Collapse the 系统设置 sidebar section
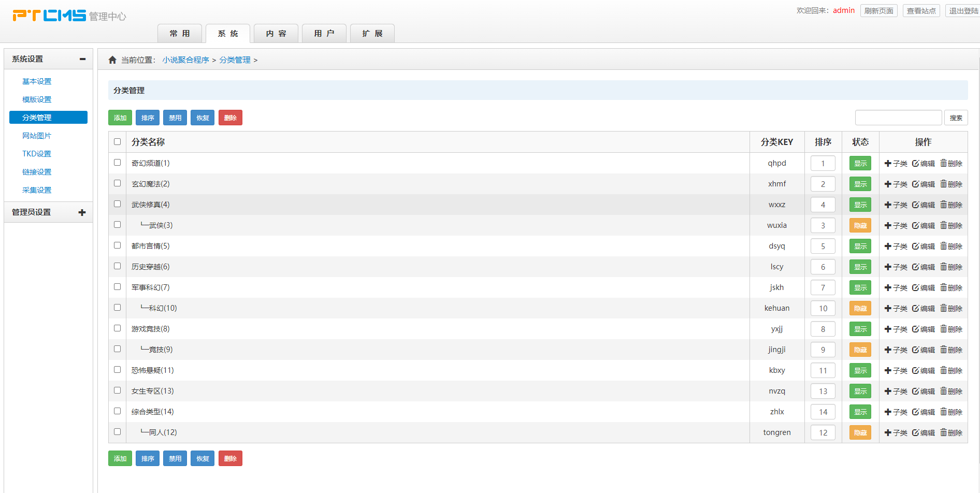980x493 pixels. pos(82,59)
